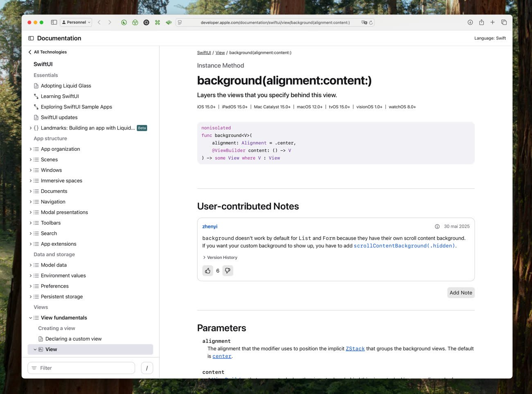Click the green clock extension icon
Screen dimensions: 532x394
(124, 22)
